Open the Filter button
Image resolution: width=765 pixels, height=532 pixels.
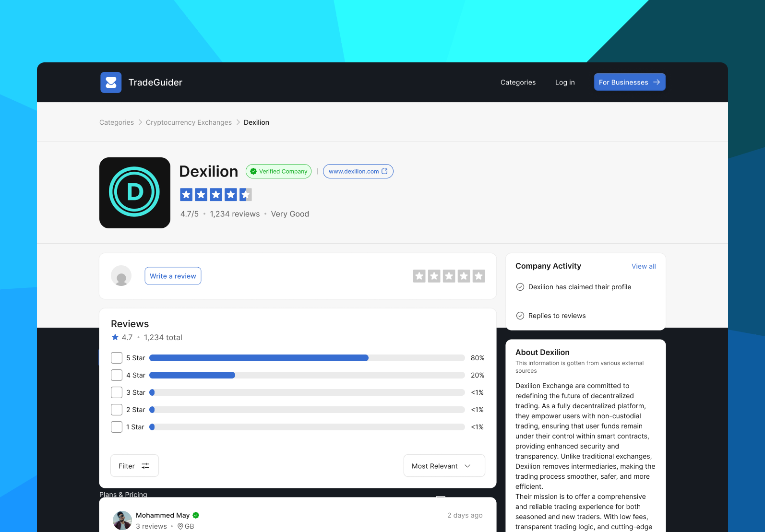[134, 466]
